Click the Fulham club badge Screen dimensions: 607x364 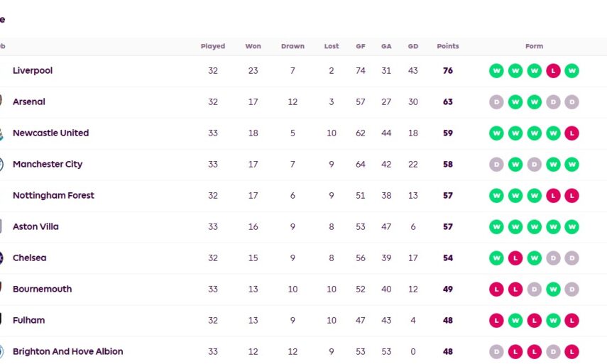[x=2, y=321]
